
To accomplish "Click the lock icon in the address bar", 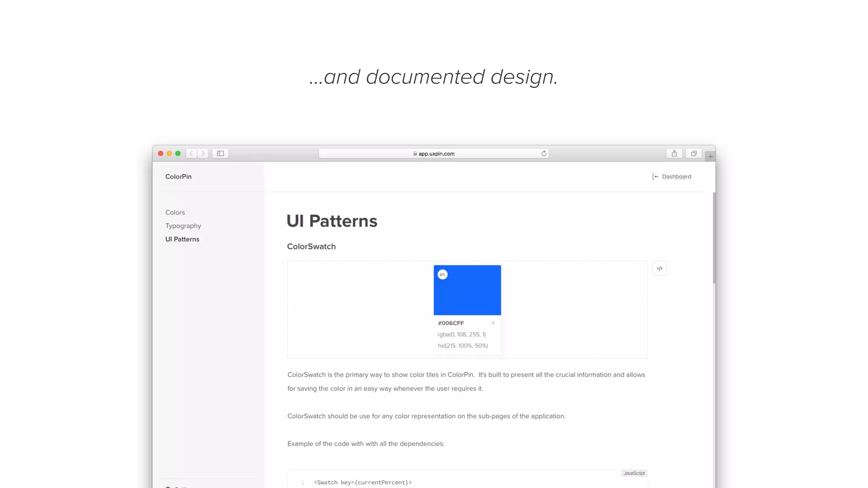I will 415,153.
